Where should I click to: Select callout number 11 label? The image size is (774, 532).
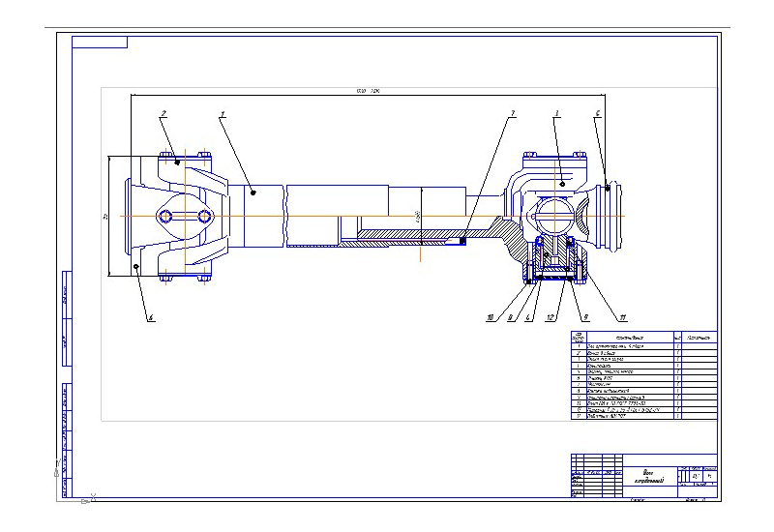pyautogui.click(x=623, y=316)
